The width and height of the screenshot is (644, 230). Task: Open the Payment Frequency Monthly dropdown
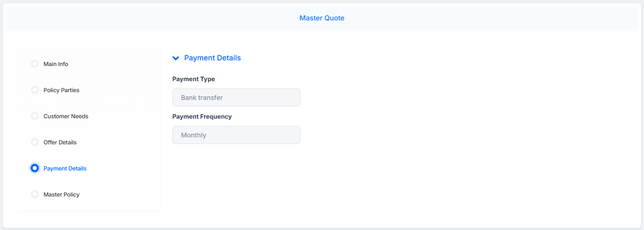point(236,135)
